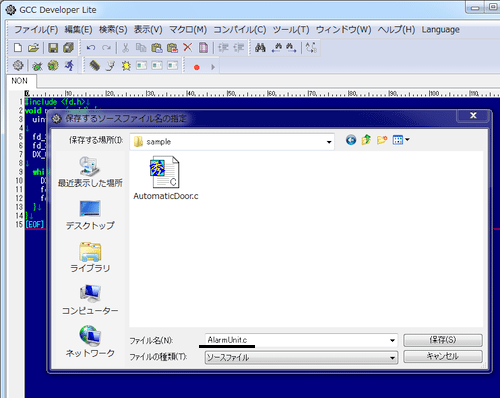
Task: Click the Cut scissors icon
Action: coord(125,48)
